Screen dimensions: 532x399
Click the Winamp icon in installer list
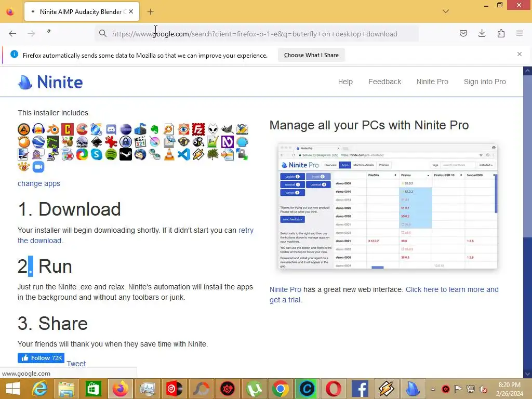click(x=198, y=154)
